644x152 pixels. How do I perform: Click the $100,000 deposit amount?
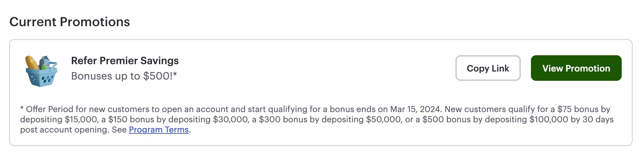pos(548,119)
